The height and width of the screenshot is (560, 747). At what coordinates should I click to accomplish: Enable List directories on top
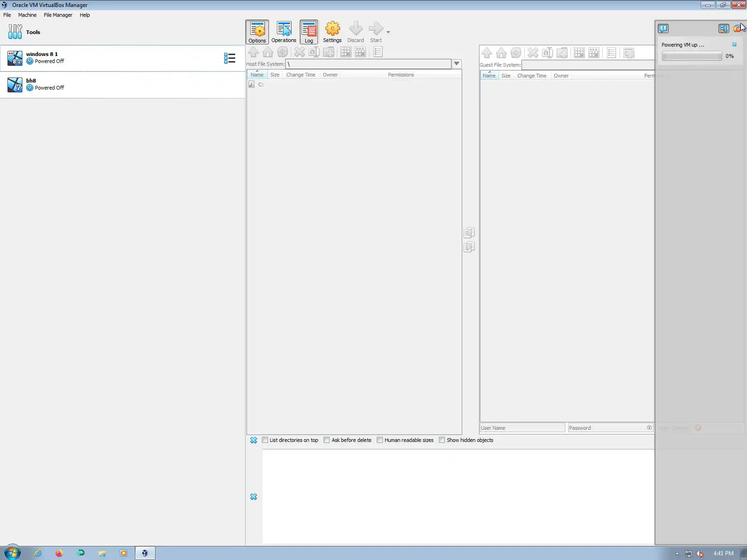point(290,440)
